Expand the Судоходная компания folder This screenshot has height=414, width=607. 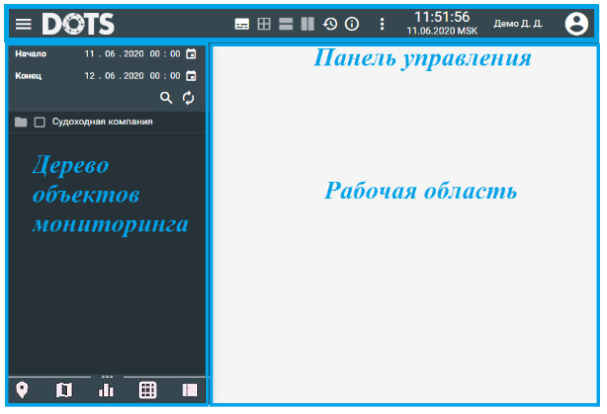pos(21,122)
